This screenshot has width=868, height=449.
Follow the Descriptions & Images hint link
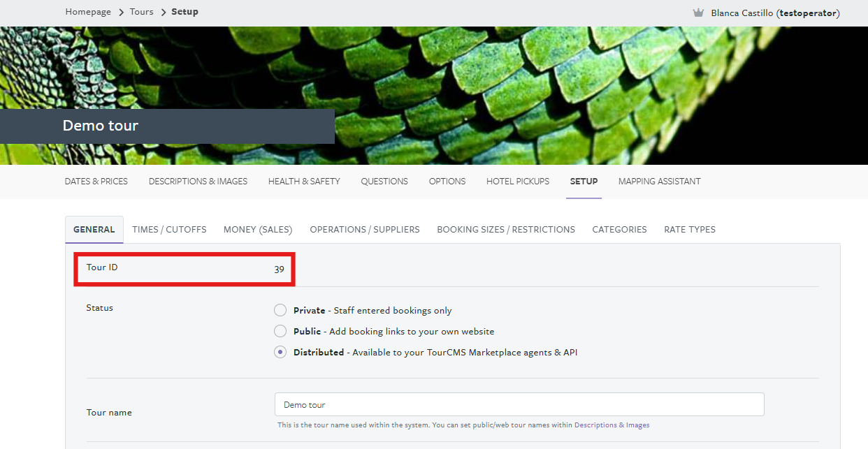click(x=612, y=425)
